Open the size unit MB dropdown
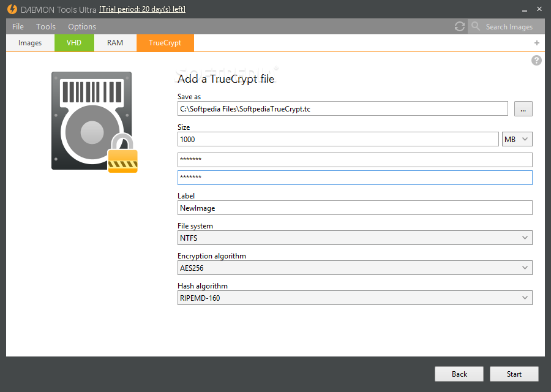Viewport: 551px width, 392px height. [x=517, y=139]
